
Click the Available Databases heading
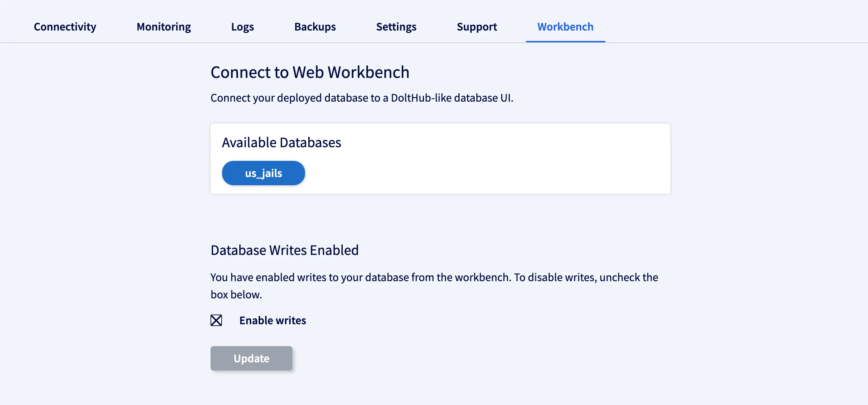point(281,143)
